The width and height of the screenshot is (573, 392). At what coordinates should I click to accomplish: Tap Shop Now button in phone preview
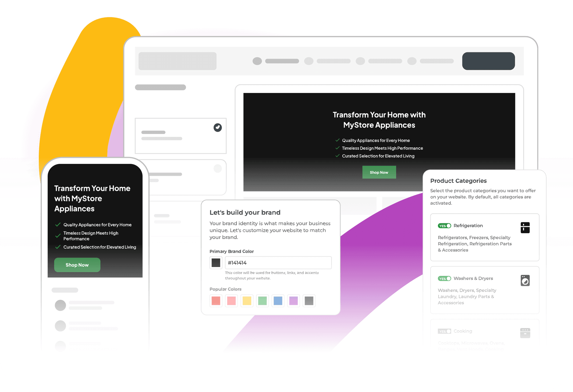[77, 265]
